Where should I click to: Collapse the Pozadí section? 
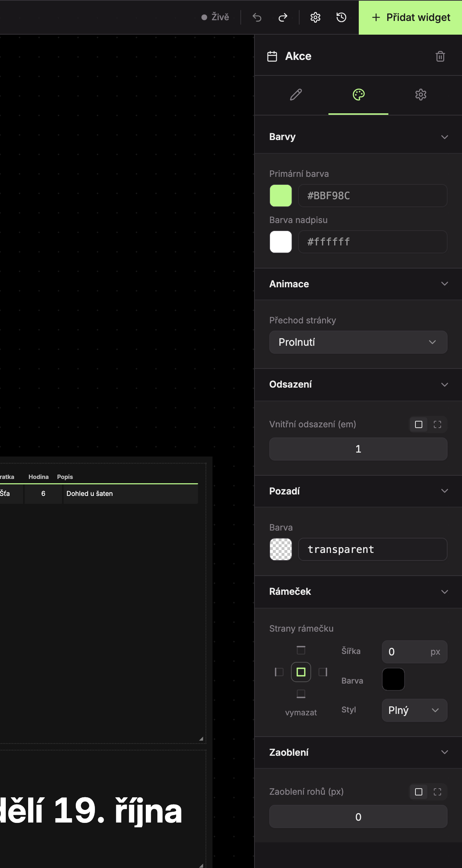click(x=445, y=491)
